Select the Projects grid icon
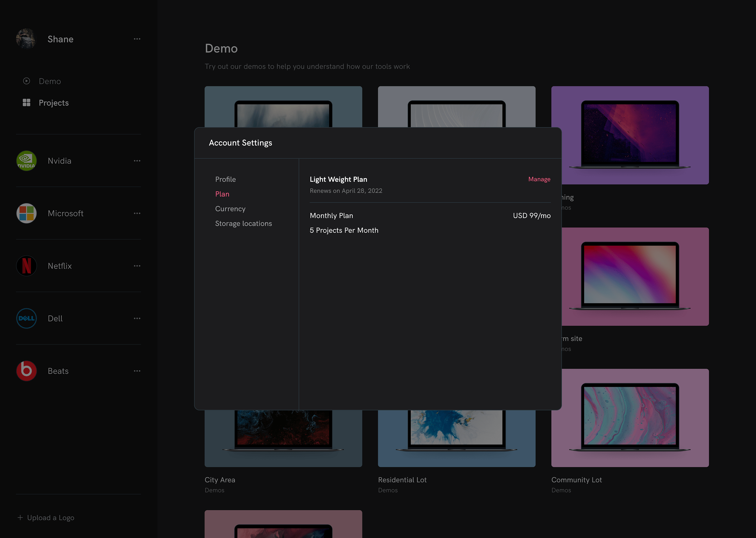 26,103
